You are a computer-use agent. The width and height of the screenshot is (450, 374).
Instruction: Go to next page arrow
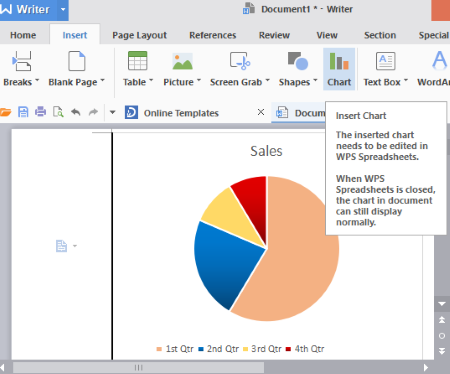pyautogui.click(x=442, y=351)
